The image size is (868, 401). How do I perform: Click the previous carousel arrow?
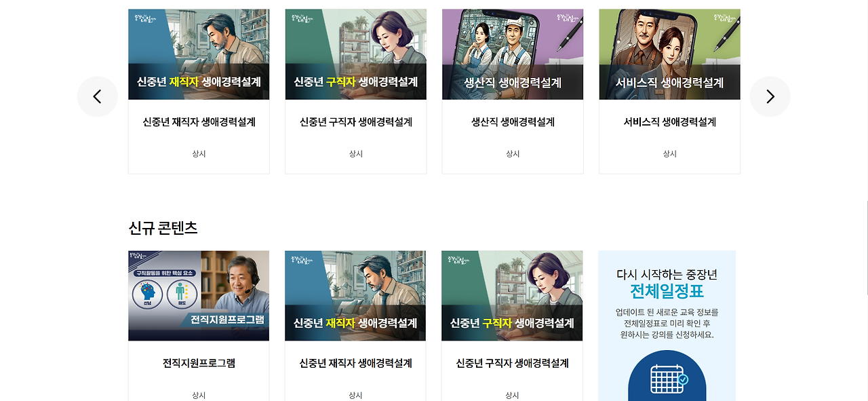[98, 96]
